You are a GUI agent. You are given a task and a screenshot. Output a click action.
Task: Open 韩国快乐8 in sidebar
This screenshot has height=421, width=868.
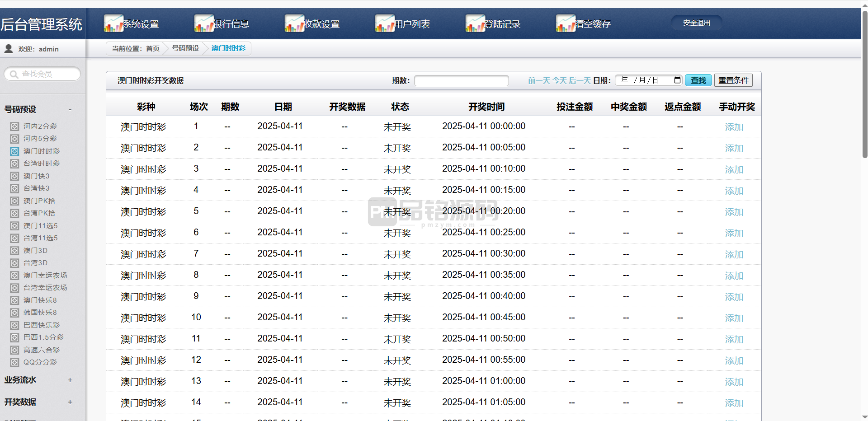point(40,312)
